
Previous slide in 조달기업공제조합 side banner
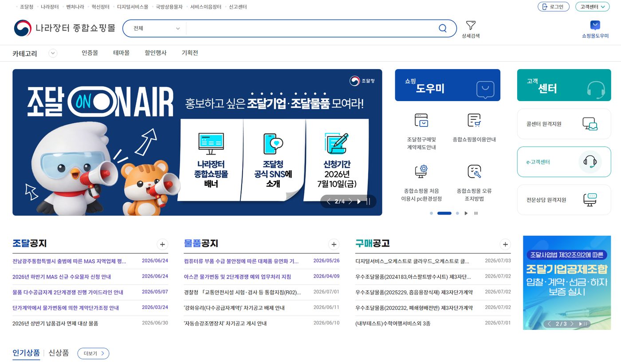549,324
